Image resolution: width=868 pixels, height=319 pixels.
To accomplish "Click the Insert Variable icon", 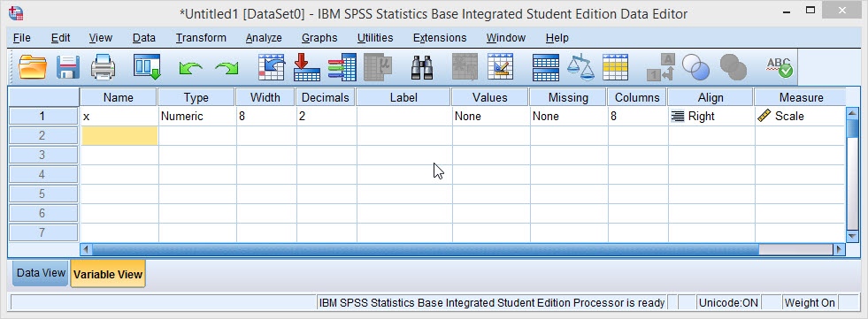I will point(501,67).
